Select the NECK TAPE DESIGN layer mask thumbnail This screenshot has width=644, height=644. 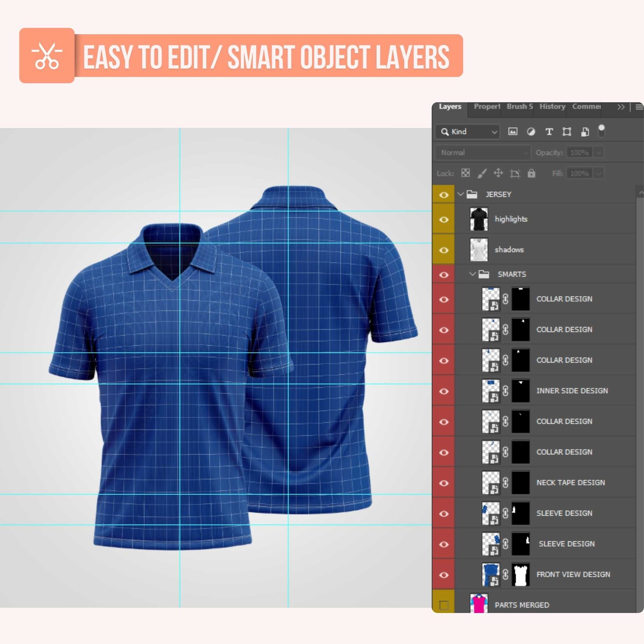pyautogui.click(x=520, y=483)
